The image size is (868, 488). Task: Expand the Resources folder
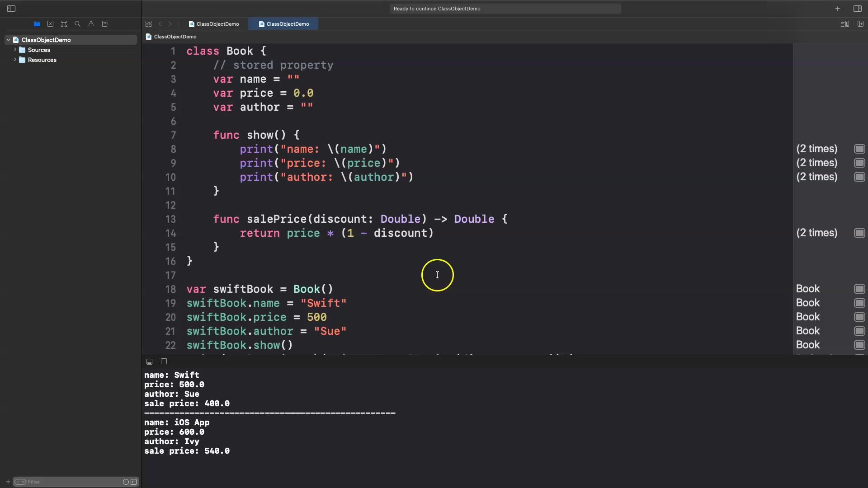tap(15, 60)
